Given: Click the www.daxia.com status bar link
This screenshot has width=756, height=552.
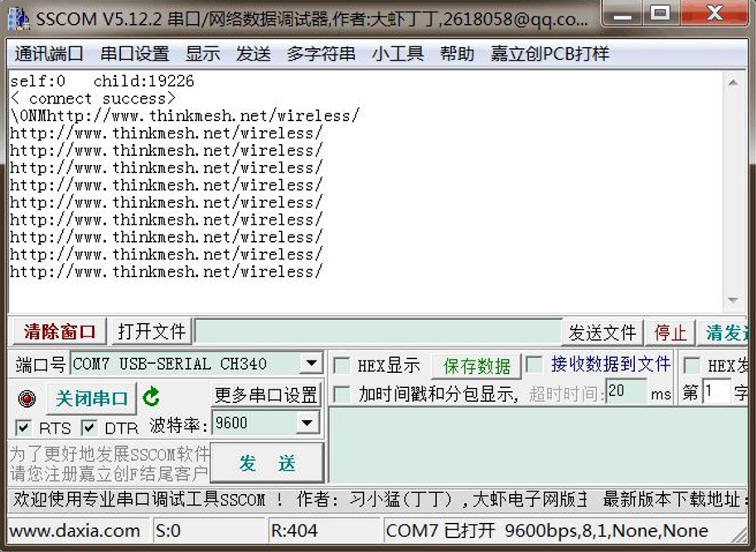Looking at the screenshot, I should coord(75,530).
